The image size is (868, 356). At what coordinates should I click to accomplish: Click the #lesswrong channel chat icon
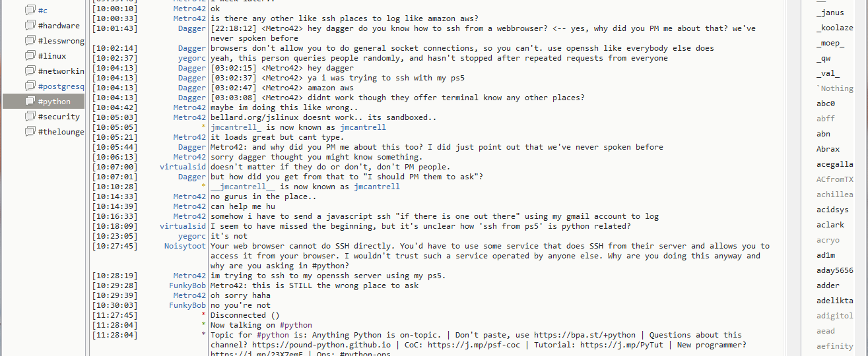[x=30, y=41]
